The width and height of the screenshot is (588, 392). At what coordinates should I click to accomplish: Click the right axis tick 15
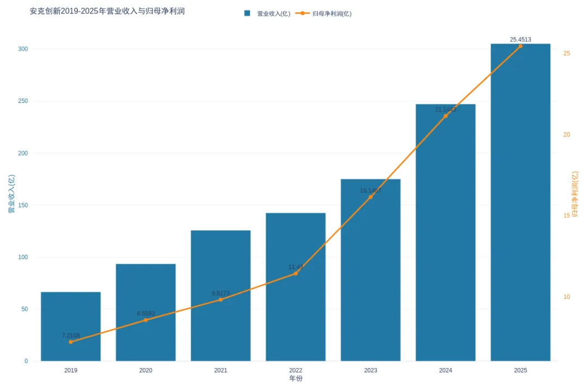point(567,216)
